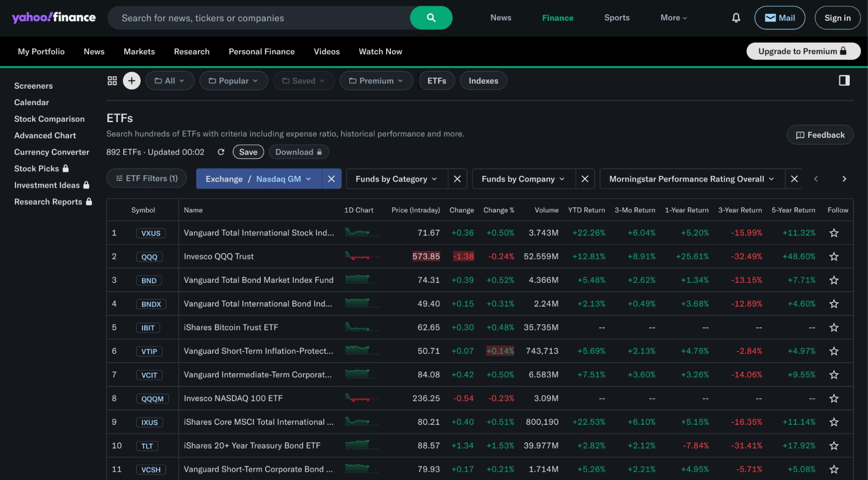Screen dimensions: 868x480
Task: Follow VTIP with the star
Action: pyautogui.click(x=834, y=351)
